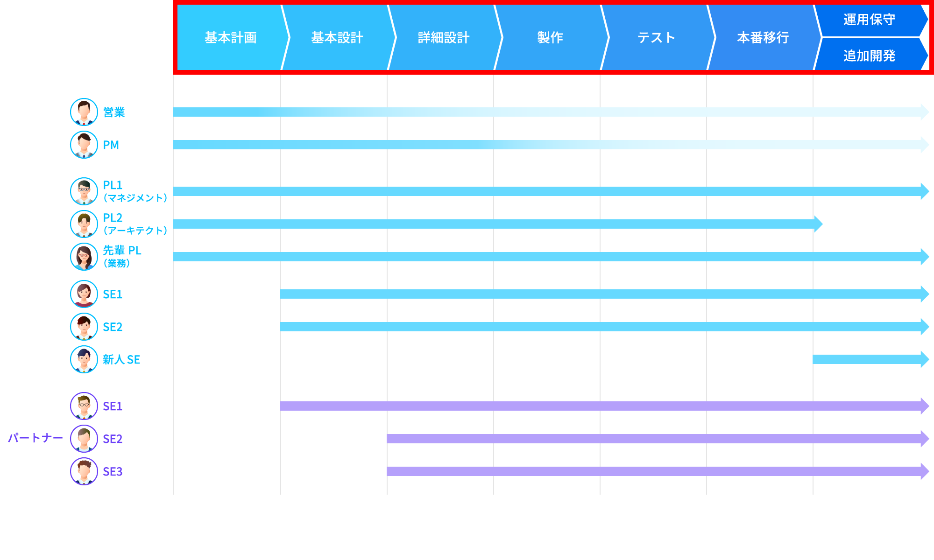
Task: Click the PM avatar icon
Action: (x=84, y=145)
